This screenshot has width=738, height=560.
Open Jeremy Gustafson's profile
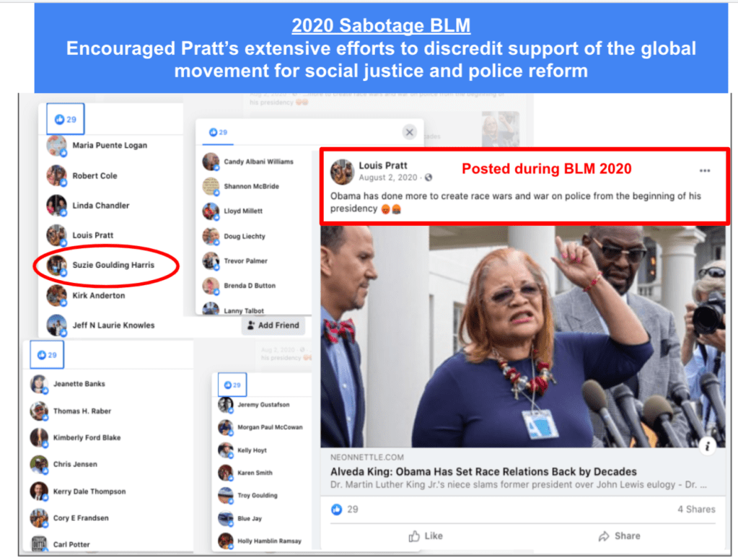(x=263, y=405)
